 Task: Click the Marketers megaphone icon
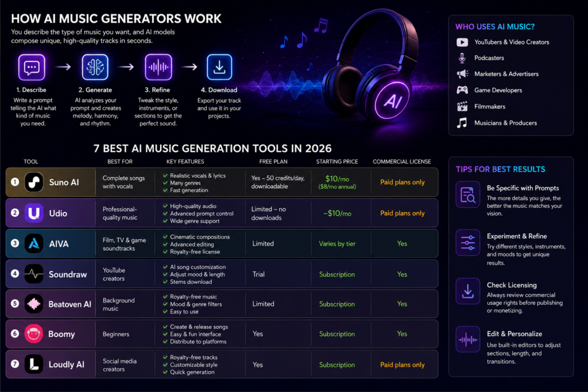pyautogui.click(x=462, y=74)
